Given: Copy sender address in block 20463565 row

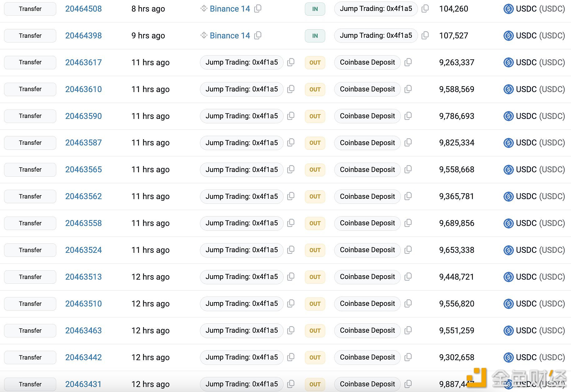Looking at the screenshot, I should click(x=291, y=169).
